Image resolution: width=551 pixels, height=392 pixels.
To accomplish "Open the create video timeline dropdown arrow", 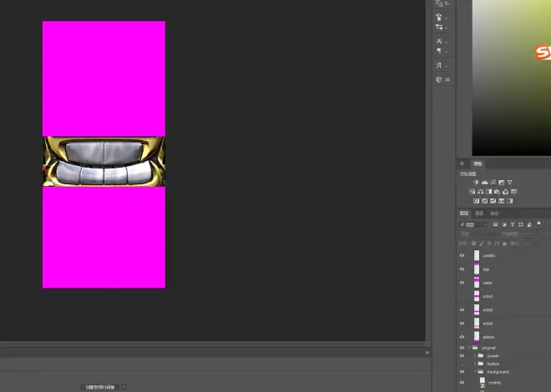I will (124, 387).
